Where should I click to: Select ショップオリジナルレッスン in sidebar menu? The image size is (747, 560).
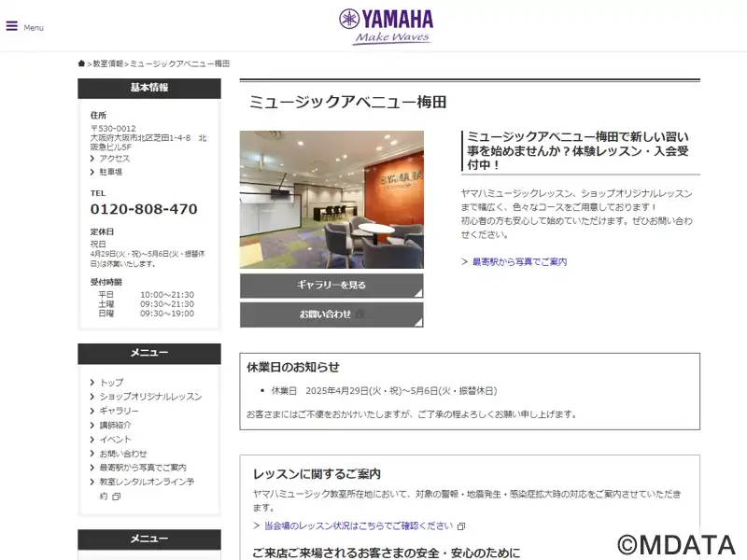(x=150, y=397)
